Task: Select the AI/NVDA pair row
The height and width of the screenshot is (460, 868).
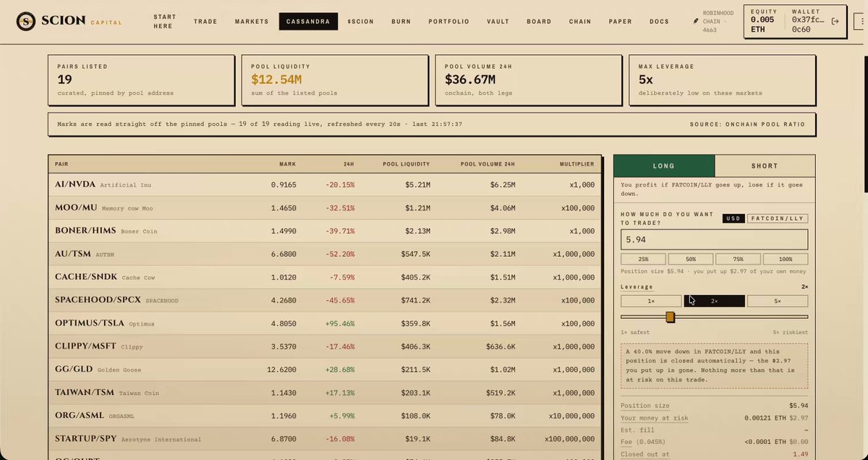Action: click(x=325, y=184)
